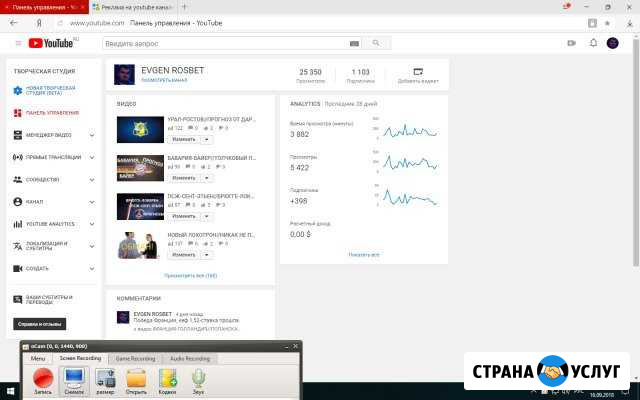Switch to the Game Recording tab in oCam
This screenshot has height=400, width=640.
click(x=136, y=359)
